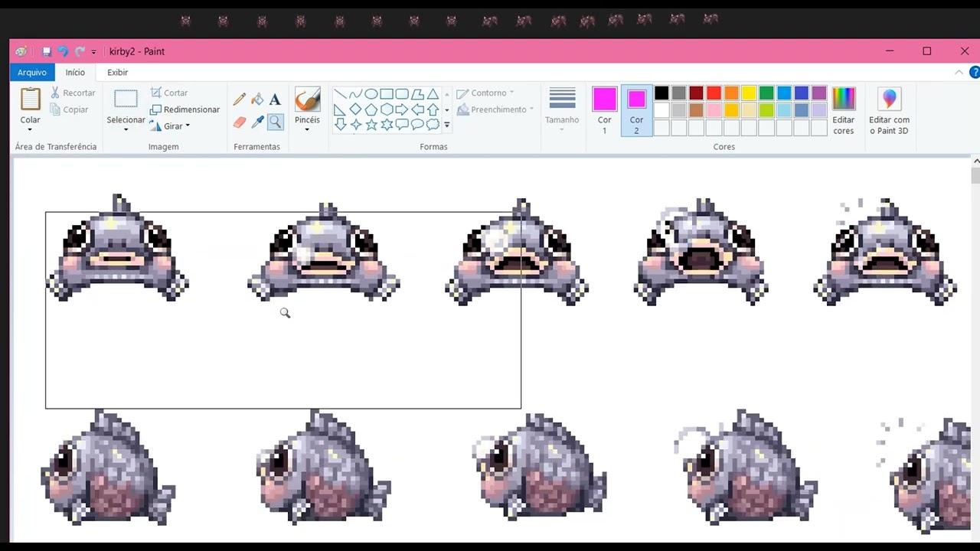Viewport: 980px width, 551px height.
Task: Open the Paint Help button
Action: tap(975, 72)
